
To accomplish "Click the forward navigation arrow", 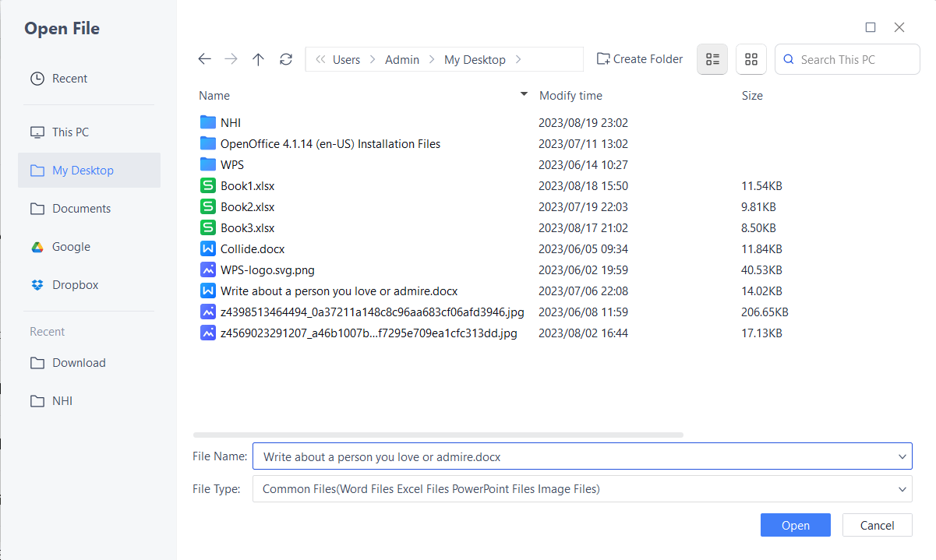I will click(231, 58).
